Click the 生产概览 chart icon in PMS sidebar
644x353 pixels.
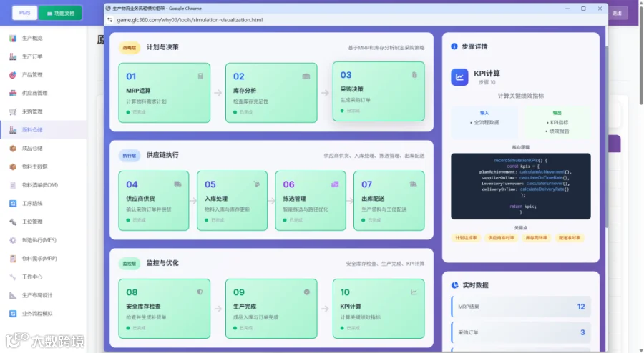click(13, 38)
